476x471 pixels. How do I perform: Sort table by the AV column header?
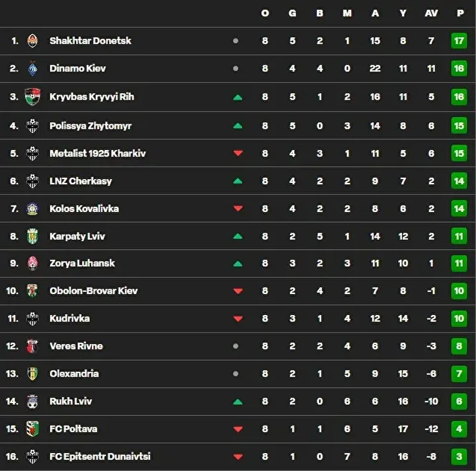coord(431,13)
